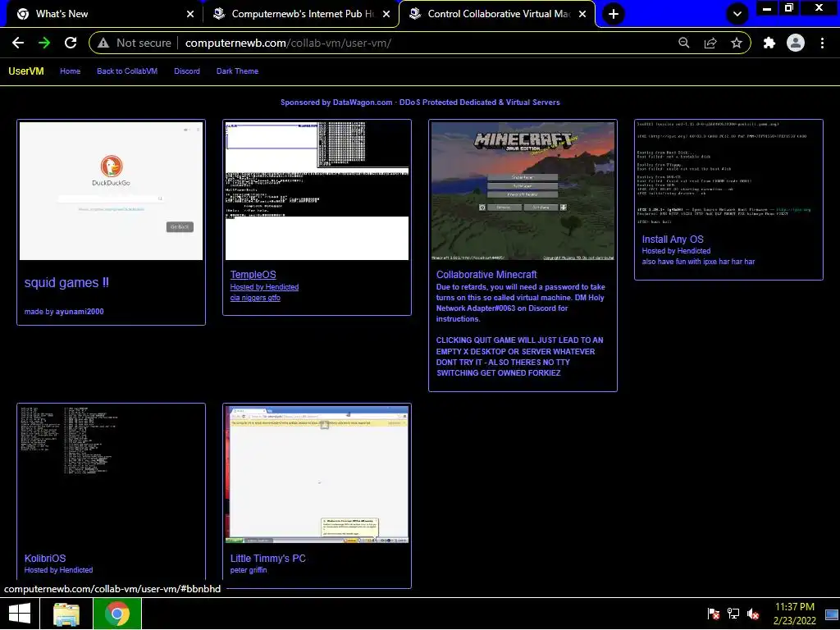Bookmark this page with the star
Image resolution: width=840 pixels, height=630 pixels.
tap(737, 43)
